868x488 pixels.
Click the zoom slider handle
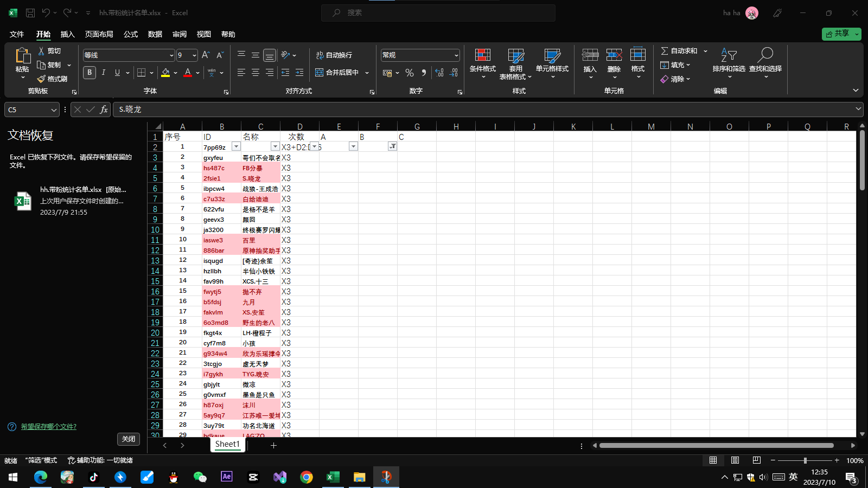tap(805, 460)
